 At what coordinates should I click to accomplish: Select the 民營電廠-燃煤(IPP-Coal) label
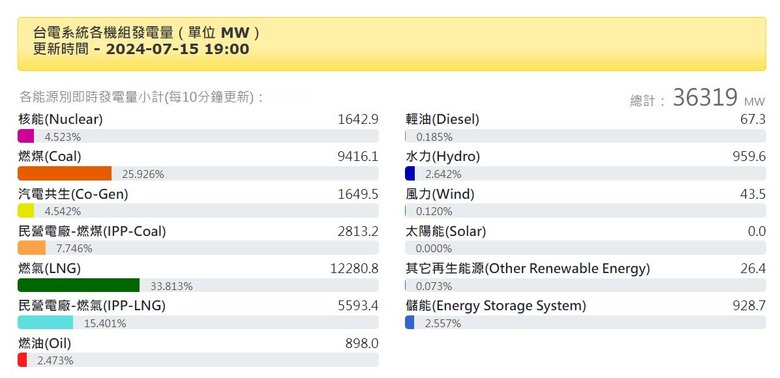92,231
